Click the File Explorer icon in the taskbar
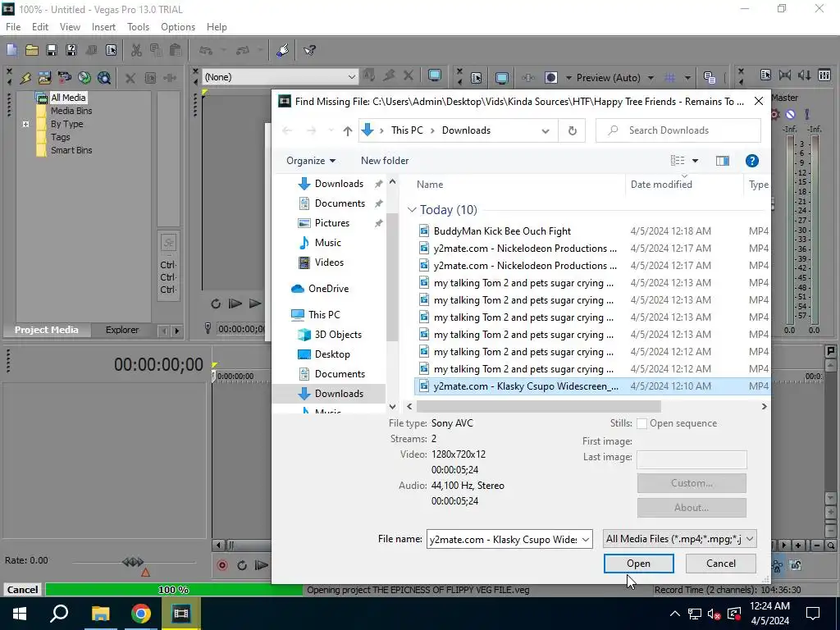The height and width of the screenshot is (630, 840). [x=100, y=614]
